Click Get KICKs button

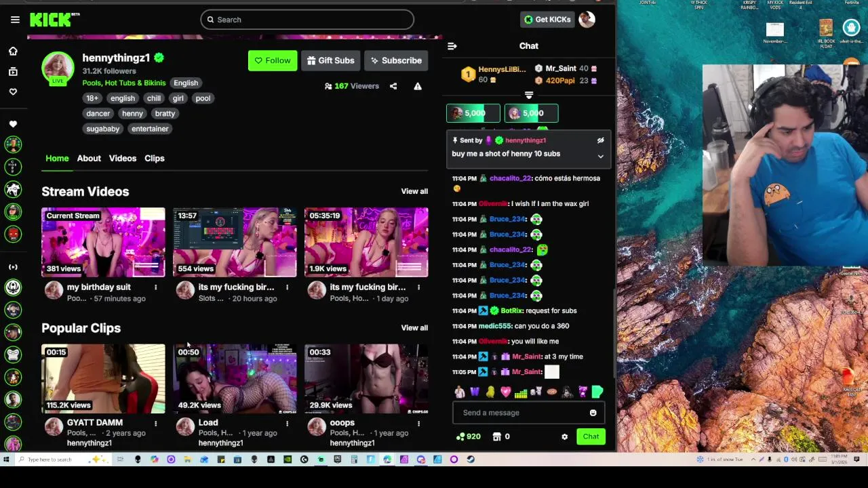(547, 20)
